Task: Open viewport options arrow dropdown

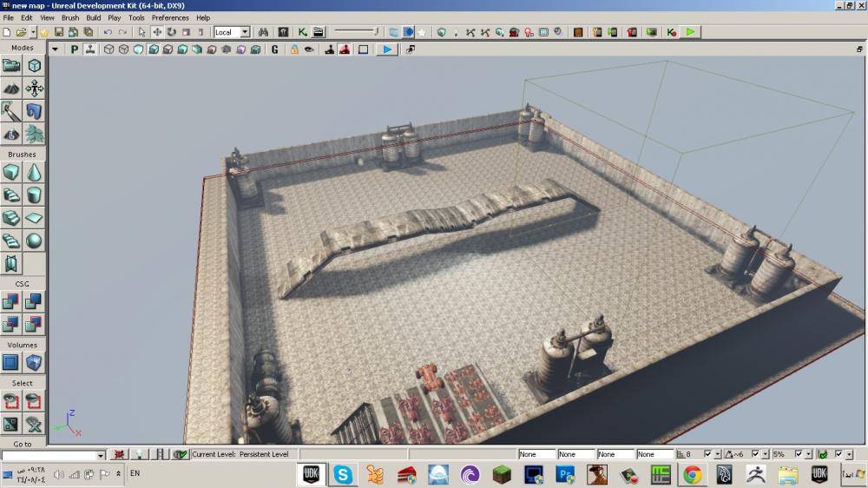Action: [x=55, y=49]
